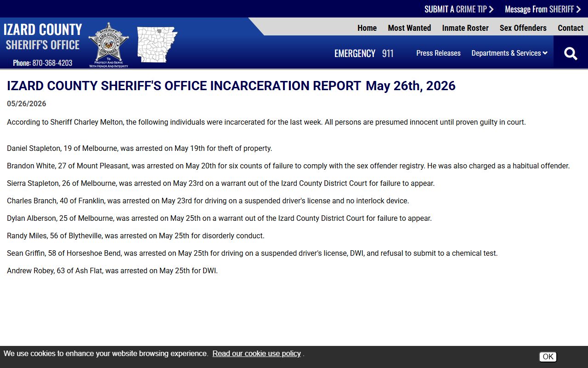Click the Randy Miles arrest entry

pyautogui.click(x=136, y=236)
